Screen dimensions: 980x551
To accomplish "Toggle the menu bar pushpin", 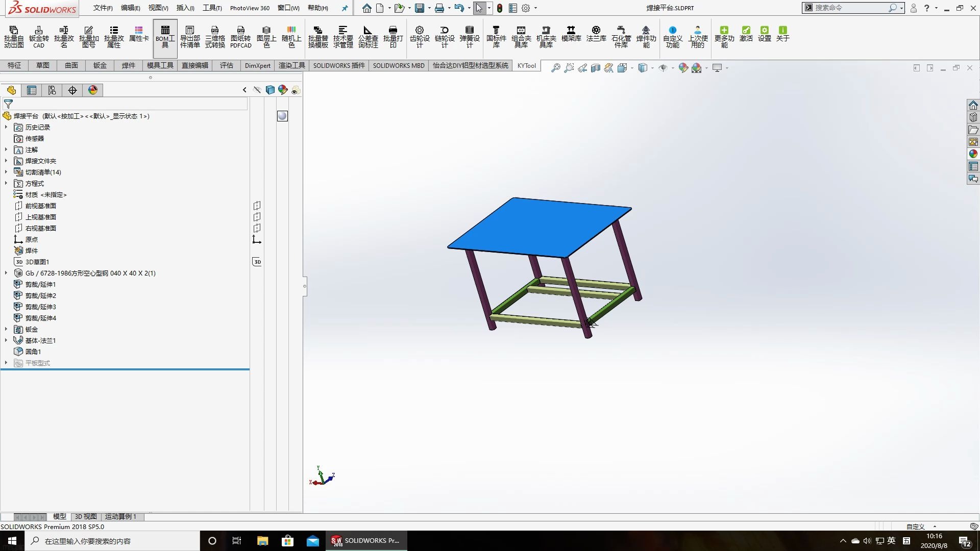I will pos(345,8).
